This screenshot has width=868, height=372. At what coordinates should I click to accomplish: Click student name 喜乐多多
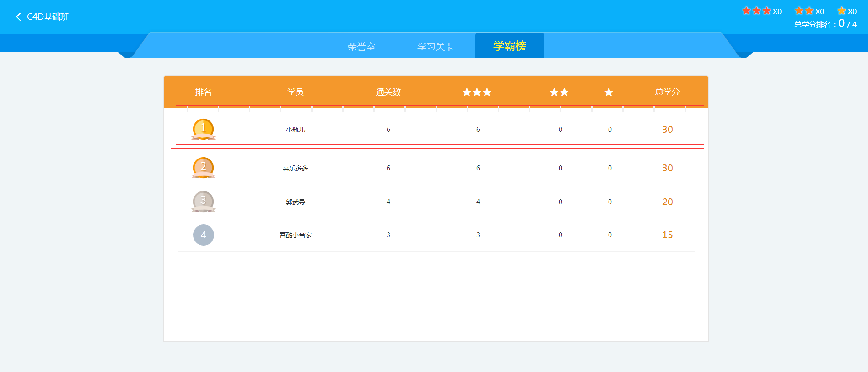pyautogui.click(x=296, y=168)
